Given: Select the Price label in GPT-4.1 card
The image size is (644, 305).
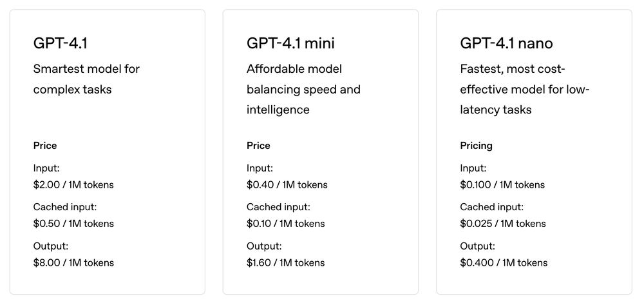Looking at the screenshot, I should (x=45, y=146).
